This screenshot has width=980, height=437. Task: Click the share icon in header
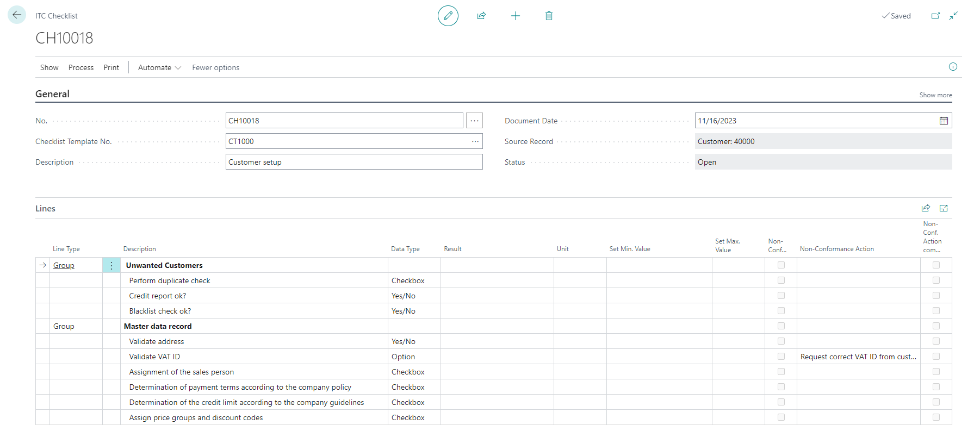(481, 16)
